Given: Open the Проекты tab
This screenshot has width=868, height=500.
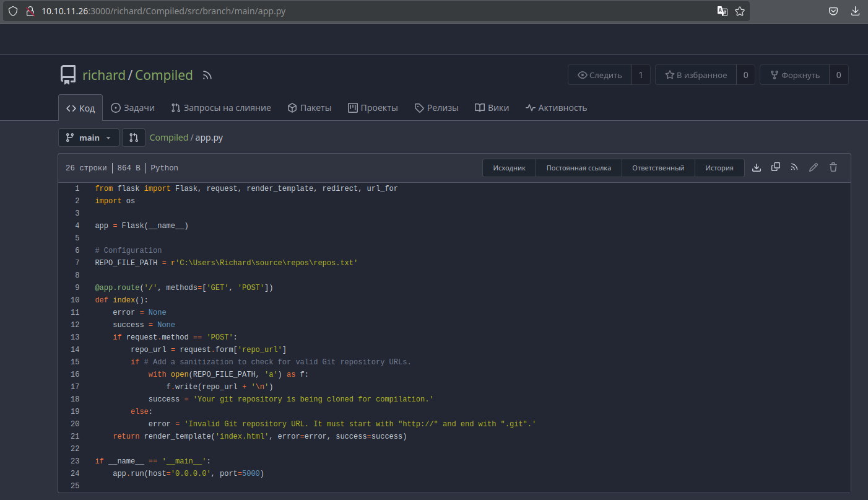Looking at the screenshot, I should [373, 108].
